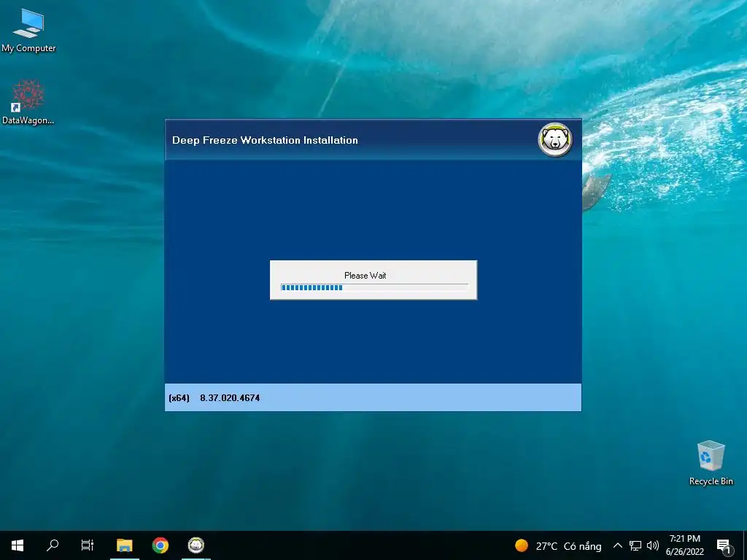
Task: Open the weather widget sun icon
Action: pos(522,545)
